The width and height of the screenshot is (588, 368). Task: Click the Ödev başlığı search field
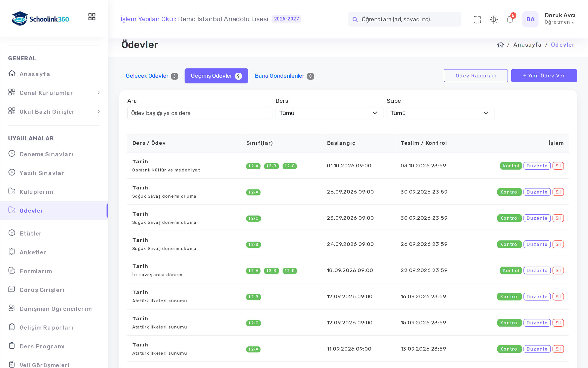tap(200, 113)
